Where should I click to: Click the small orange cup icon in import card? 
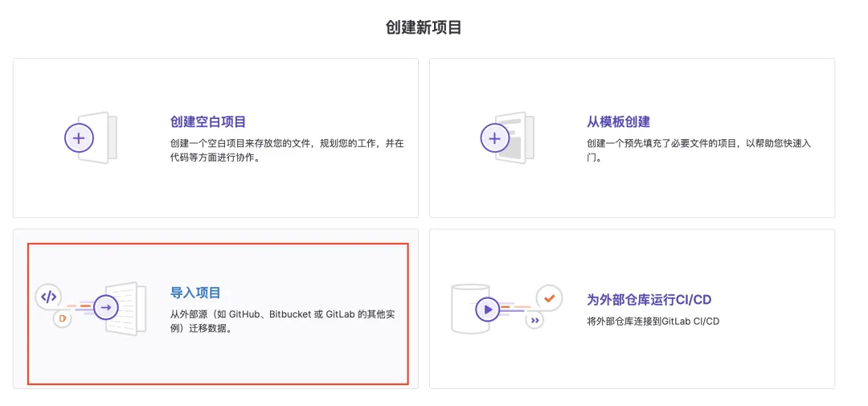click(x=63, y=318)
